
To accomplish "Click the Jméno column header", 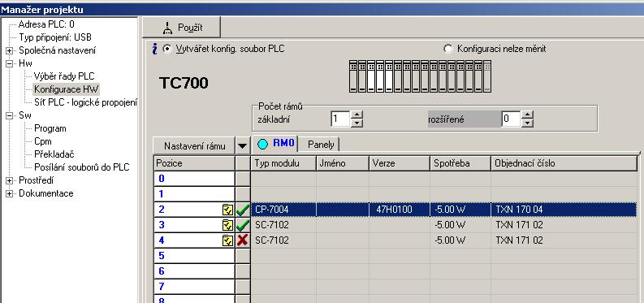I will click(343, 163).
